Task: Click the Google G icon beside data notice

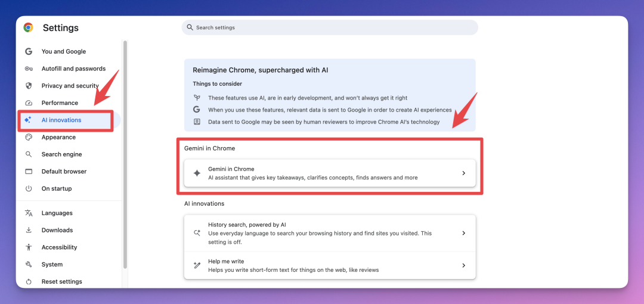Action: 197,110
